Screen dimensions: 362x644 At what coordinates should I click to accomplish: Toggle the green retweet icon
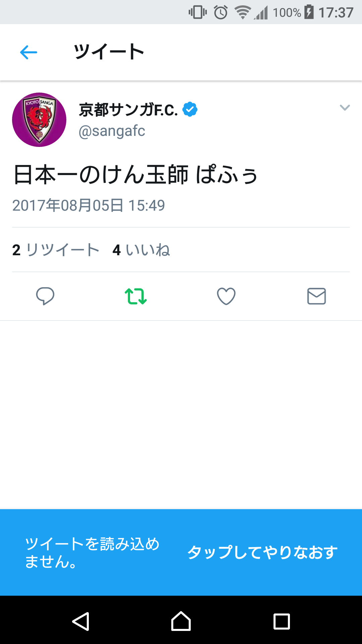click(136, 296)
